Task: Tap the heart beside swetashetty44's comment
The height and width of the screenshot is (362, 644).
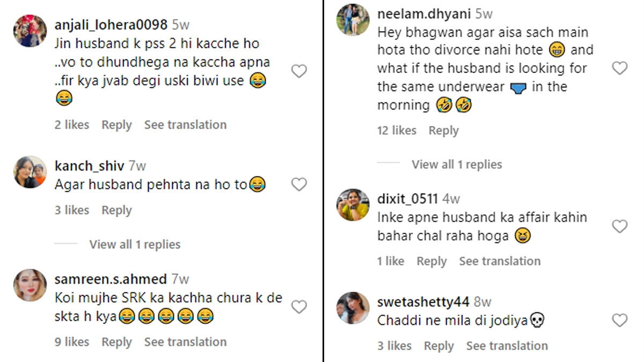Action: 620,321
